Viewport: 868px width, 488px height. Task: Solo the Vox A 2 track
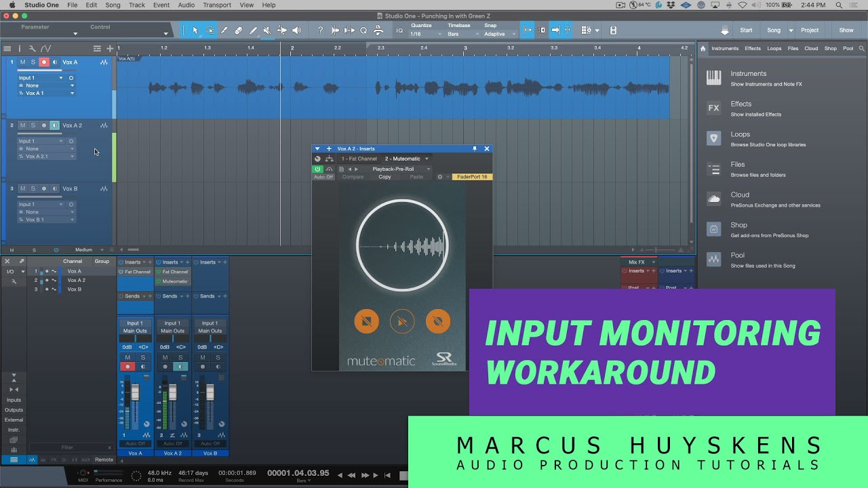pyautogui.click(x=33, y=125)
